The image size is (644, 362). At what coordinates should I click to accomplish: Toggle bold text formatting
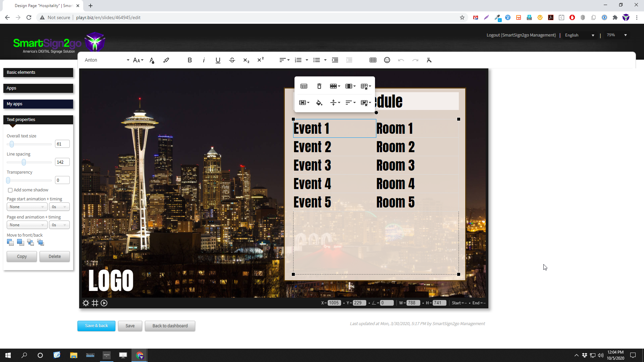coord(190,60)
